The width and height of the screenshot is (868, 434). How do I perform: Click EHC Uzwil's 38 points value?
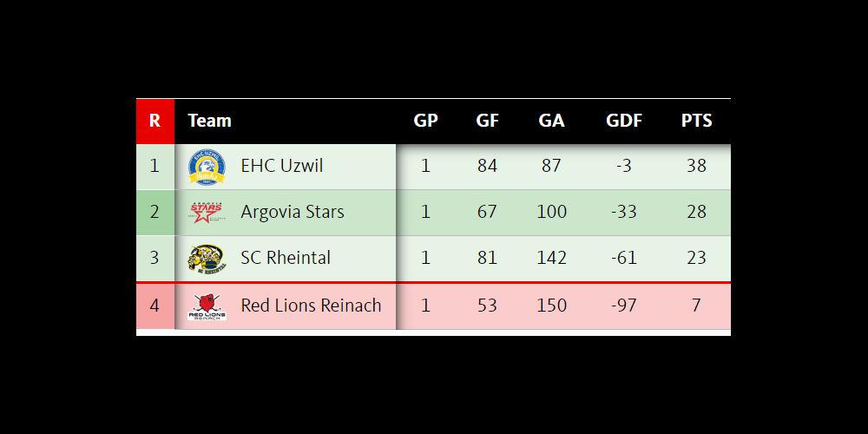696,166
